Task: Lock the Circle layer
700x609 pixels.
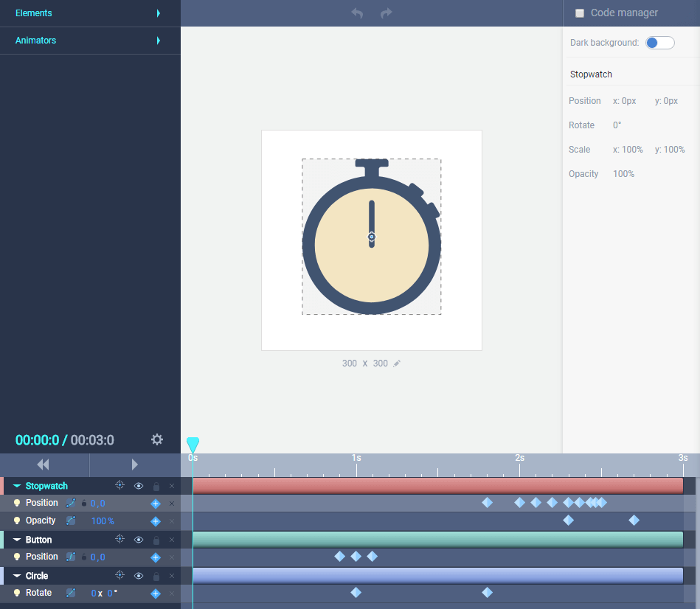Action: pos(155,575)
